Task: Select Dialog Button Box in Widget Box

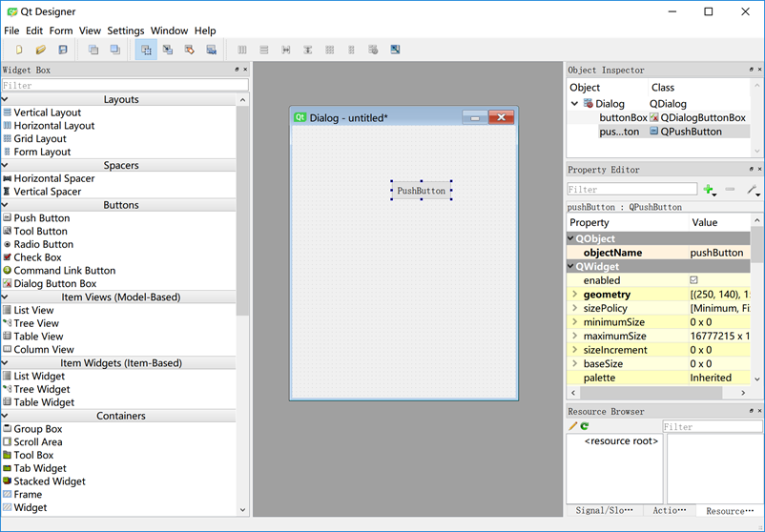Action: tap(50, 284)
